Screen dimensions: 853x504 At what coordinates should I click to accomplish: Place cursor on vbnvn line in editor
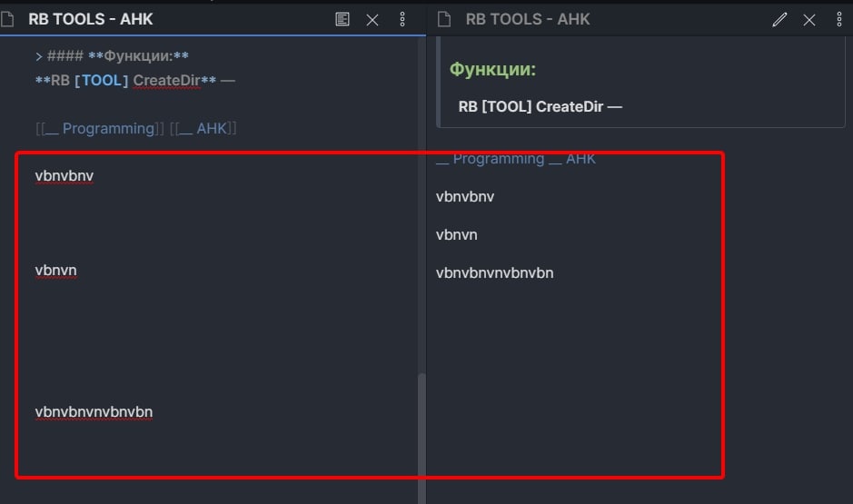coord(55,271)
